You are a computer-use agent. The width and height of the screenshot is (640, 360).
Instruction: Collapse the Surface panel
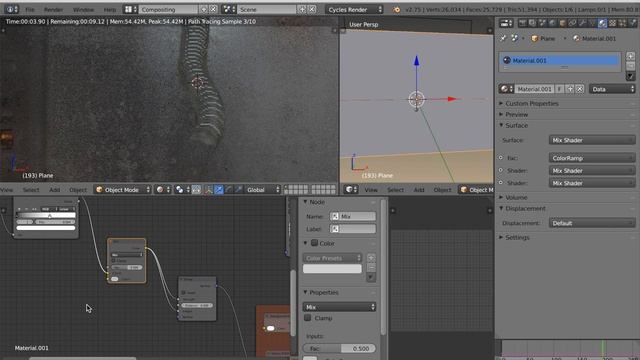click(x=516, y=126)
